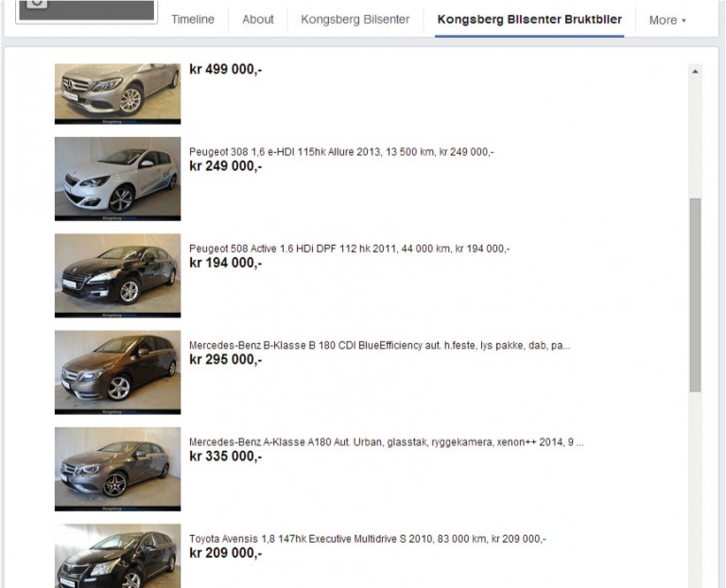This screenshot has height=588, width=726.
Task: View the Mercedes-Benz B-Klasse car image
Action: [x=117, y=372]
